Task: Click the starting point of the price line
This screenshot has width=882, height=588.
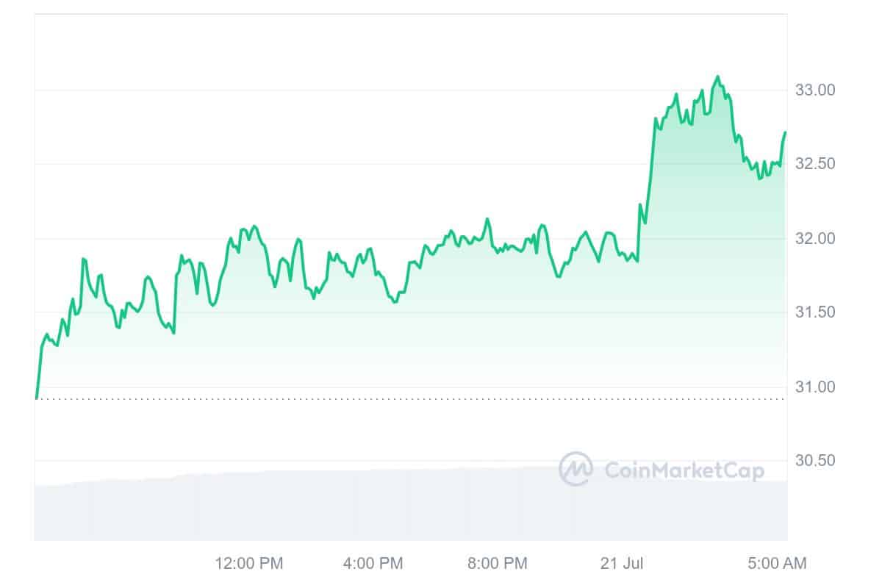Action: pos(36,398)
